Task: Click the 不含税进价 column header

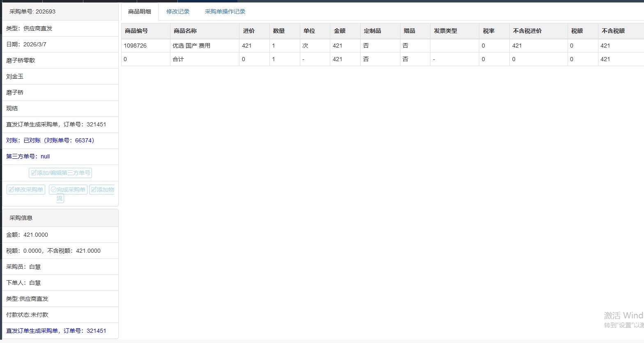Action: 527,31
